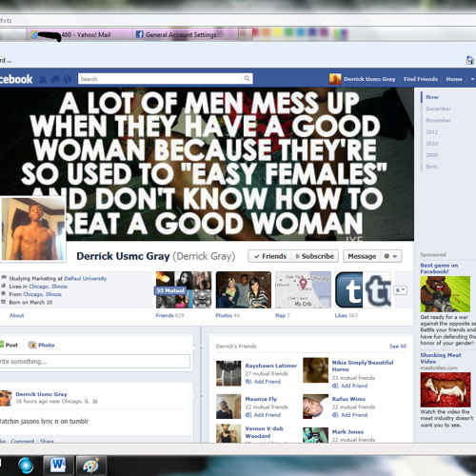Open the messages icon in Facebook header
Image resolution: width=476 pixels, height=476 pixels.
(x=55, y=79)
